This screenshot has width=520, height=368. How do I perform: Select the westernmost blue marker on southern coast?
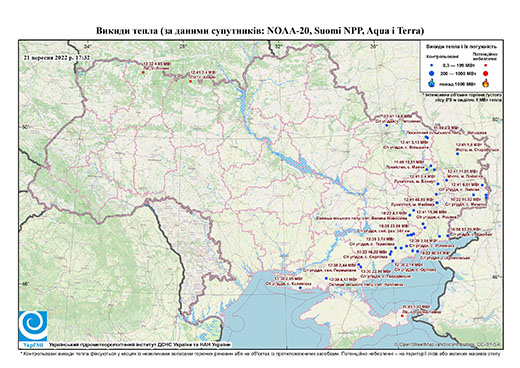click(x=300, y=288)
